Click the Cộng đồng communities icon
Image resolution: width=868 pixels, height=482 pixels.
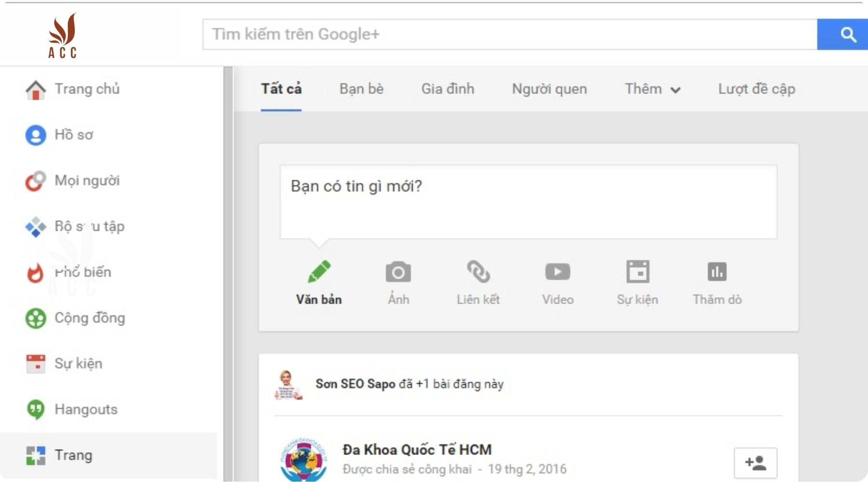[36, 318]
